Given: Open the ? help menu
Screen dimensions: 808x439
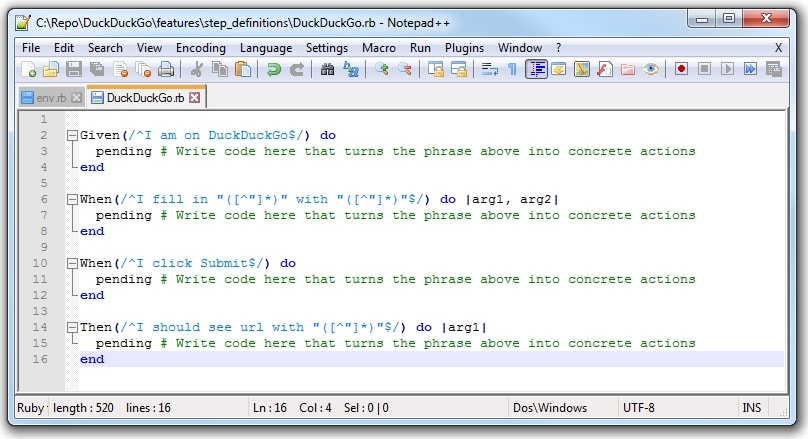Looking at the screenshot, I should click(559, 48).
